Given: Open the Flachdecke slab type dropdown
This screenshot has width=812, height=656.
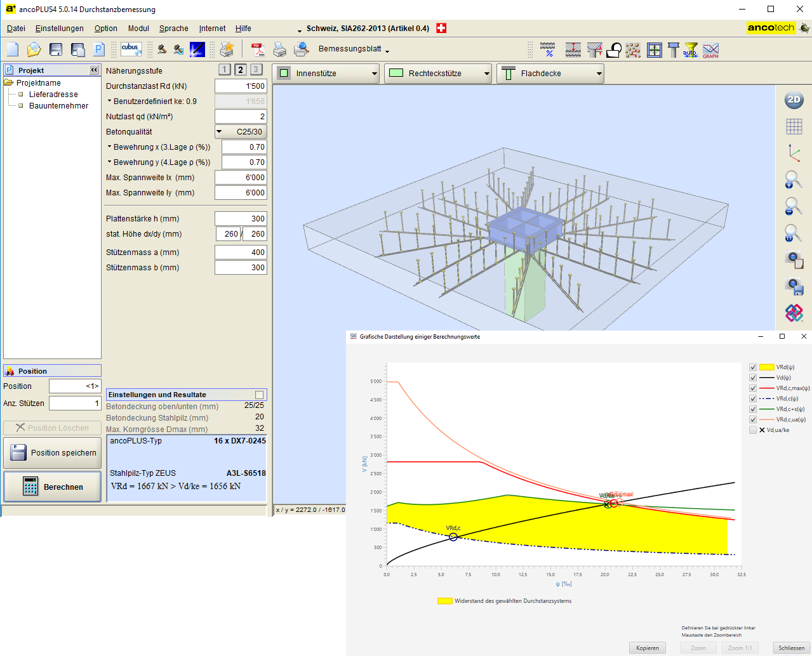Looking at the screenshot, I should [x=550, y=74].
